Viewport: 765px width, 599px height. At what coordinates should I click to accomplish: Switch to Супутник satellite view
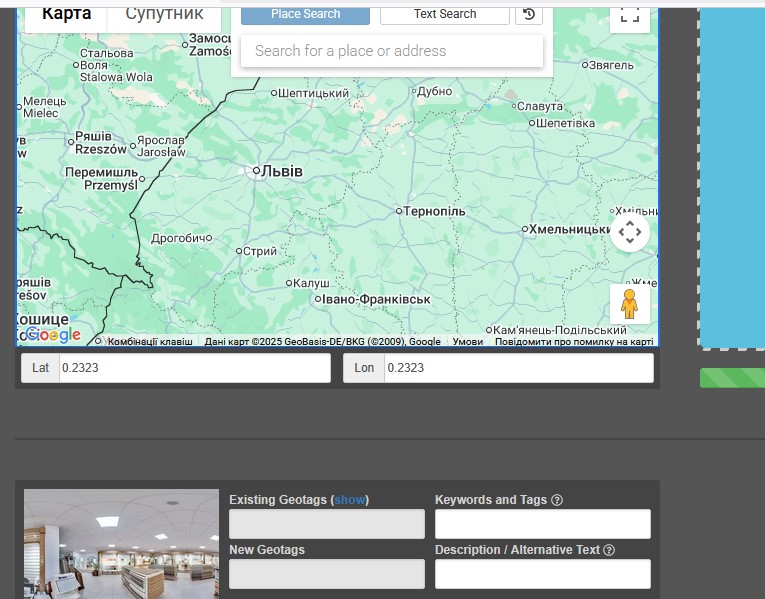[164, 16]
